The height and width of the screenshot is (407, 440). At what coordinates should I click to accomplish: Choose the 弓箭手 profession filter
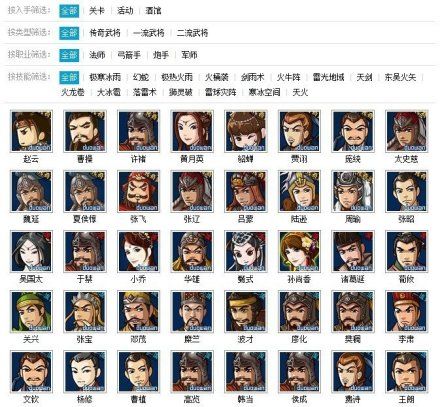click(129, 55)
